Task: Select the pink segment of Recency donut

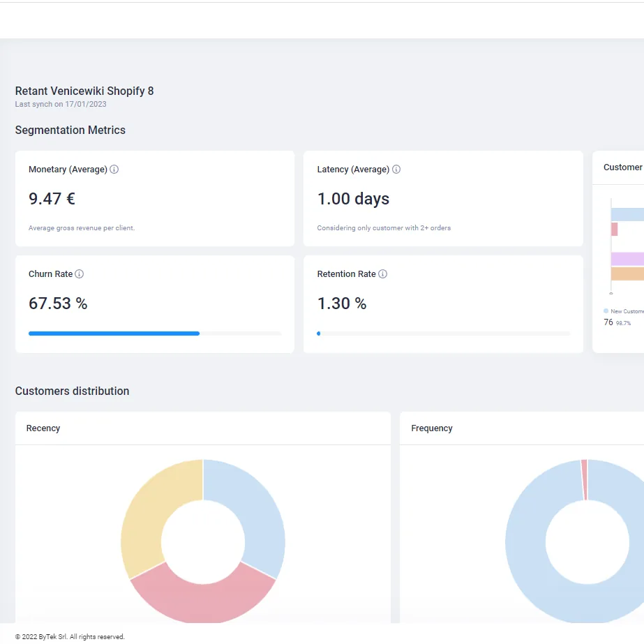Action: click(203, 601)
